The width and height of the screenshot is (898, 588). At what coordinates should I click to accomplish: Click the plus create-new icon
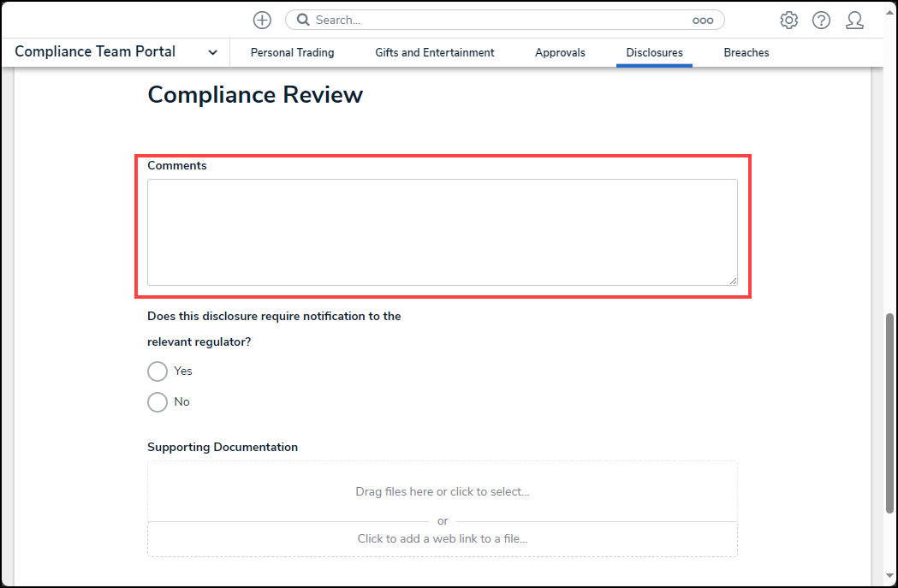point(262,20)
